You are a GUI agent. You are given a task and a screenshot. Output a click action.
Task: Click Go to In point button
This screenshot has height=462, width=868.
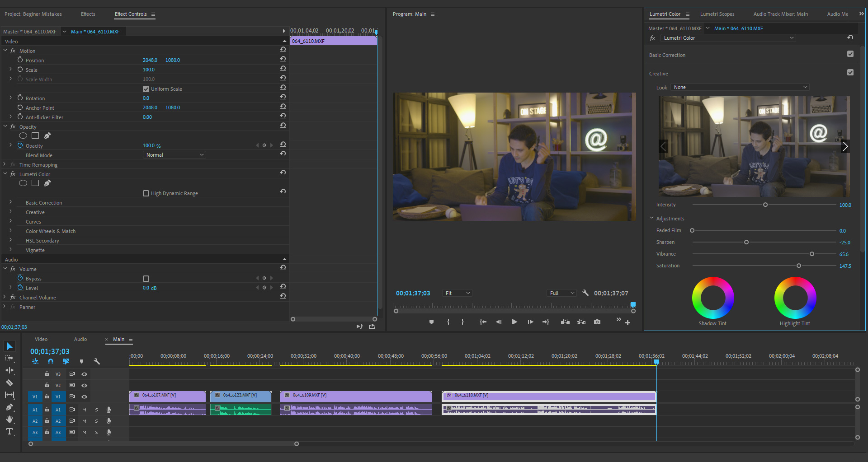coord(483,322)
